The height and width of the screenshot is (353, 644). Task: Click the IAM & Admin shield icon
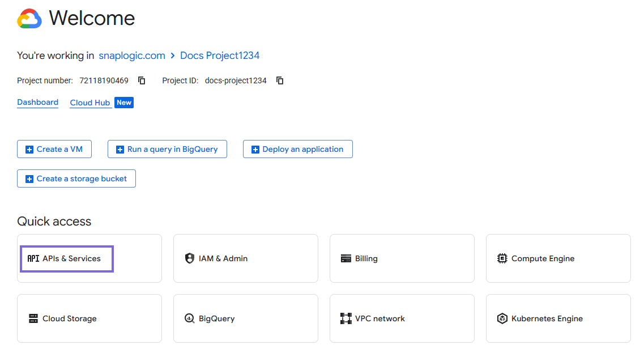[x=190, y=258]
